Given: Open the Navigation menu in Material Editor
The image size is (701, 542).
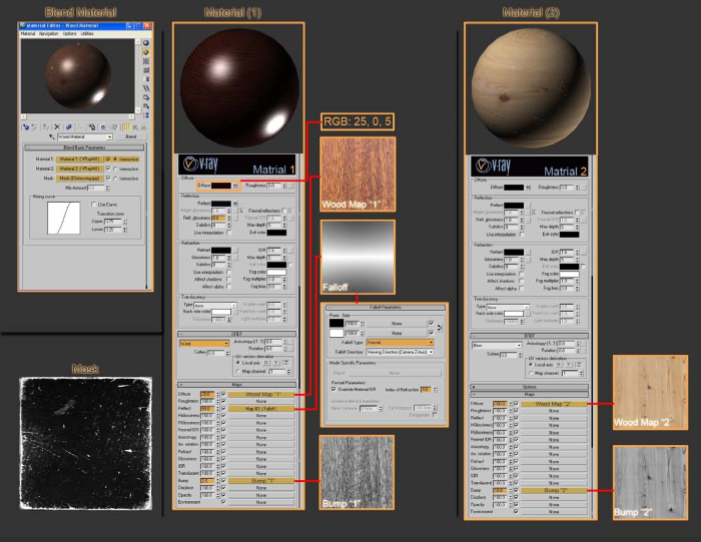Looking at the screenshot, I should [48, 34].
